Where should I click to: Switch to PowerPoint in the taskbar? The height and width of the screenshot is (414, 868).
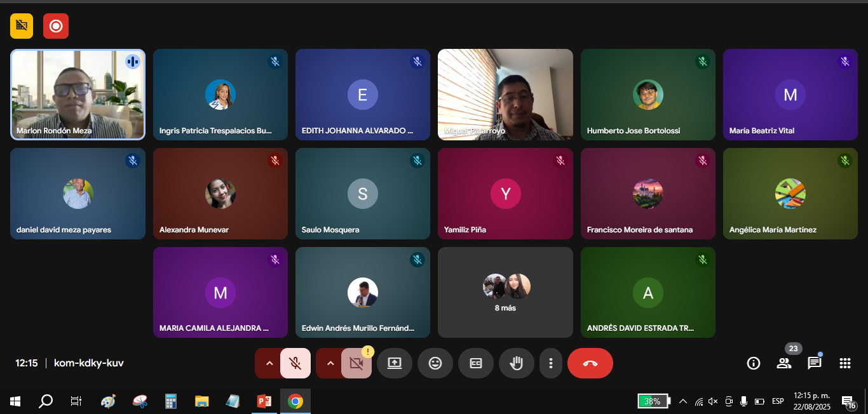point(264,401)
